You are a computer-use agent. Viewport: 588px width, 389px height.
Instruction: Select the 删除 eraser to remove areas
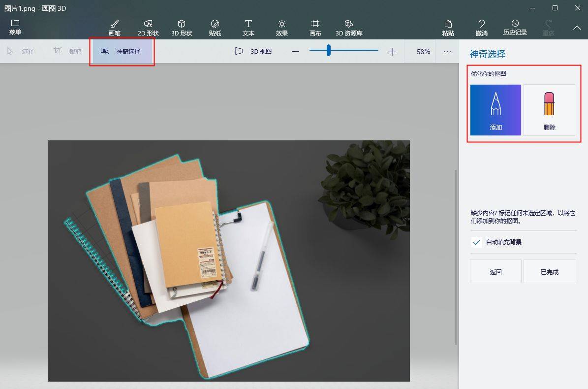coord(549,110)
